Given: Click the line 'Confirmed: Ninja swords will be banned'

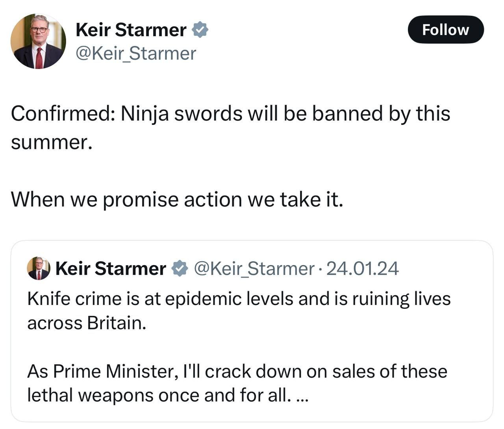Looking at the screenshot, I should (230, 114).
